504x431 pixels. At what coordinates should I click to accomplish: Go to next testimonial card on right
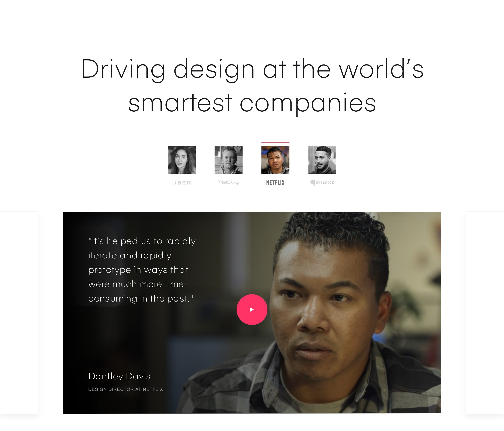point(485,312)
